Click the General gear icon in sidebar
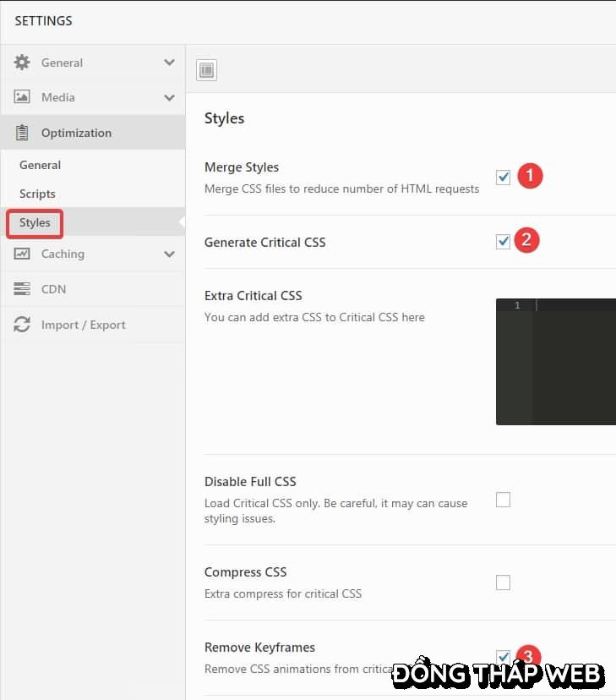 click(22, 63)
